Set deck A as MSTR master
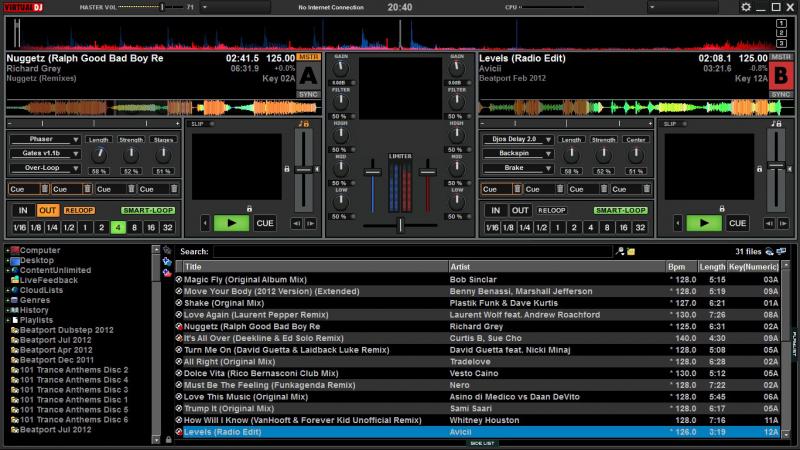 (x=308, y=57)
